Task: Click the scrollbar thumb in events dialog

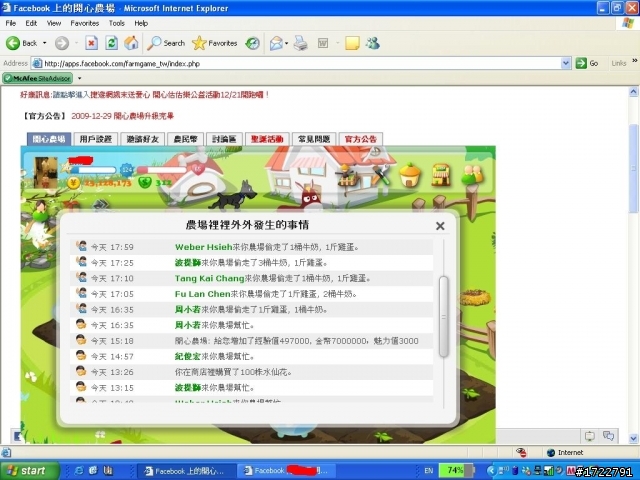Action: tap(443, 317)
